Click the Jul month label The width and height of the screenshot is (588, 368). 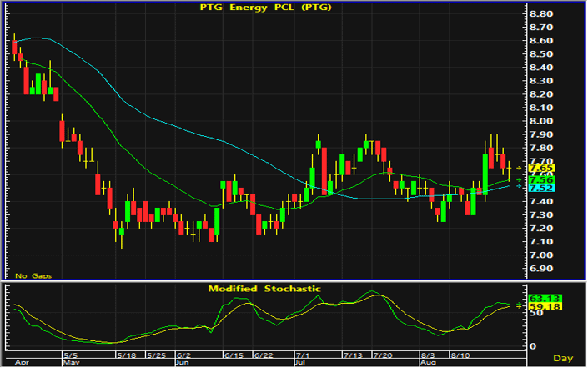(x=301, y=363)
